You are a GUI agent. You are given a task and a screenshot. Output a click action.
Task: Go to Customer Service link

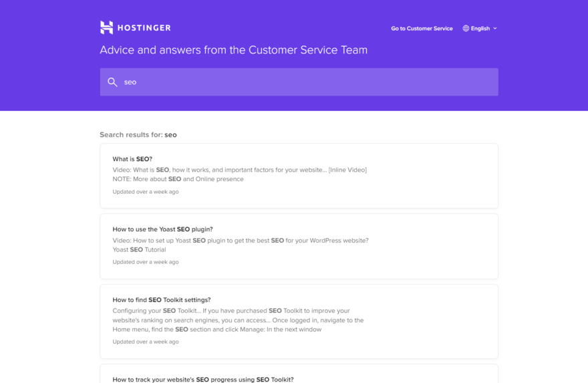422,29
